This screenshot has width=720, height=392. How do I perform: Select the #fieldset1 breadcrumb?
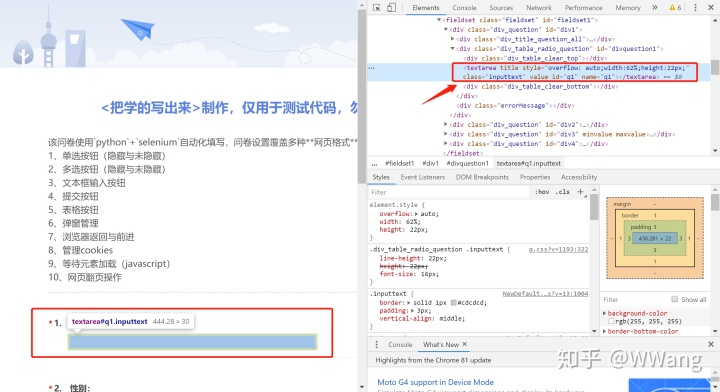(x=399, y=163)
